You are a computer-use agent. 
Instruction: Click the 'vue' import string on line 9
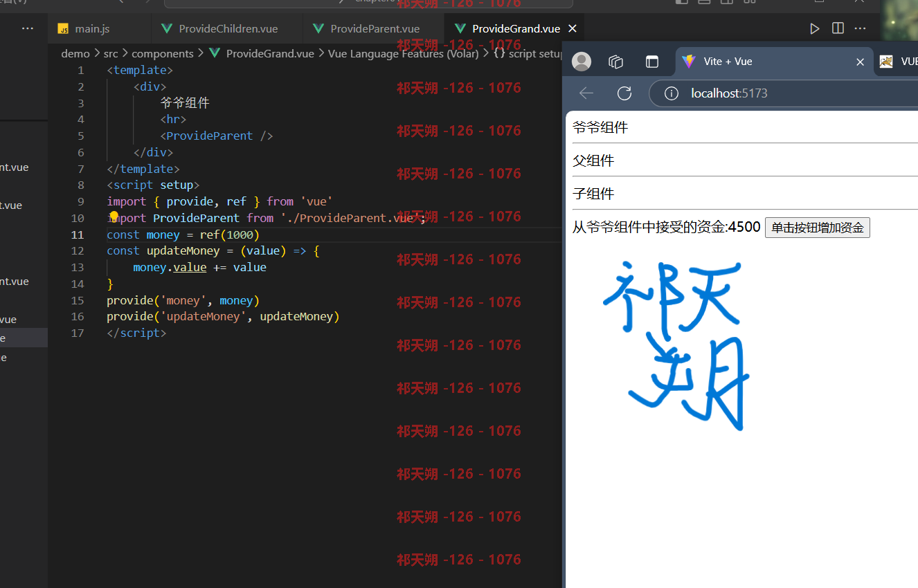(x=316, y=201)
